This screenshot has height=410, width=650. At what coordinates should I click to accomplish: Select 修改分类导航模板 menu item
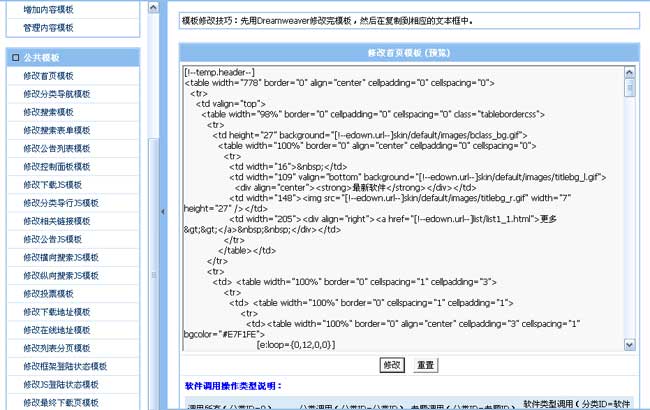click(x=56, y=94)
